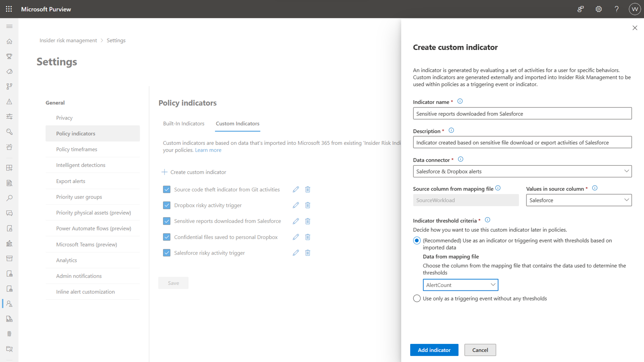Click the disabled Save button

point(173,283)
